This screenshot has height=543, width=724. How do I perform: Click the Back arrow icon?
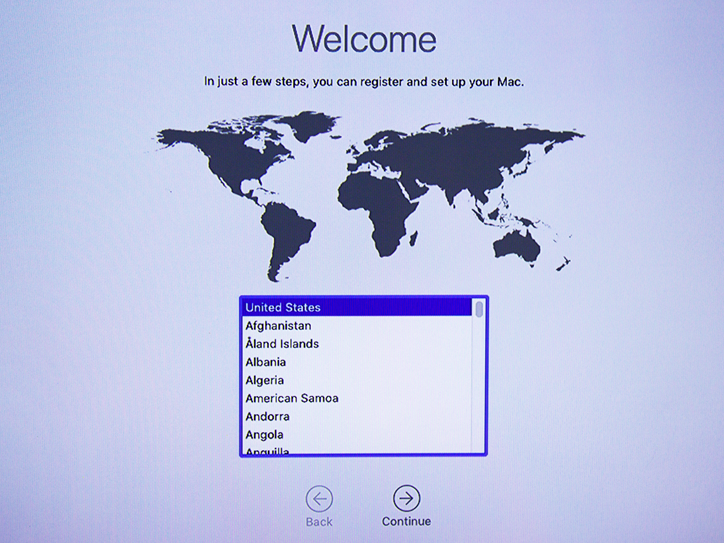coord(319,499)
